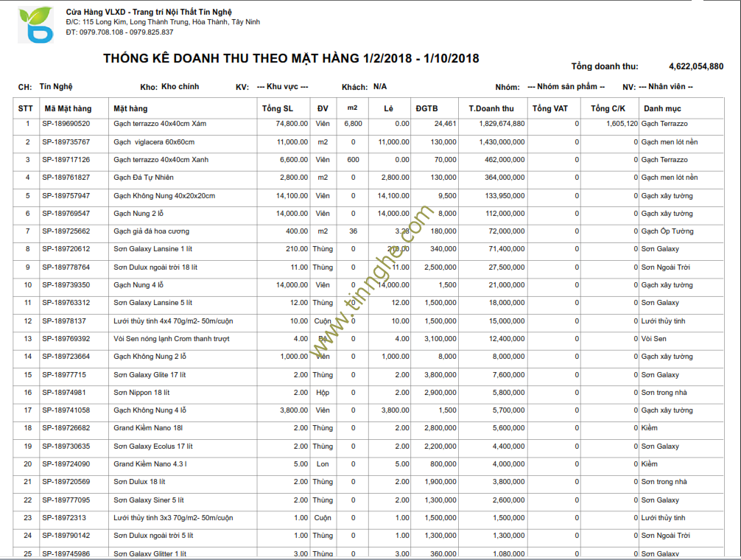Click the item Sơn Galaxy Glite 17 lít
741x560 pixels.
click(x=150, y=375)
